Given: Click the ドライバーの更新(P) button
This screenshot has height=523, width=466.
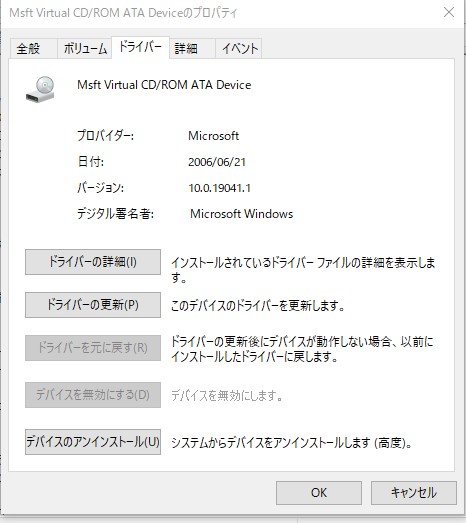Looking at the screenshot, I should tap(93, 305).
